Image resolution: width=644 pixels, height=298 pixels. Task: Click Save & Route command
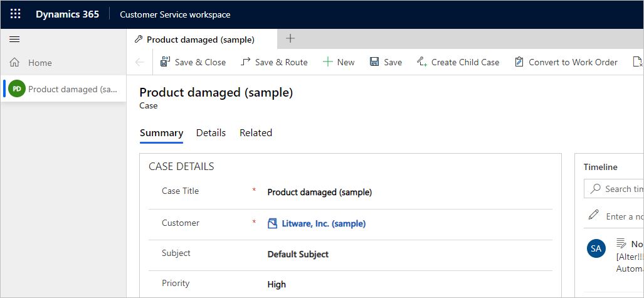[274, 62]
